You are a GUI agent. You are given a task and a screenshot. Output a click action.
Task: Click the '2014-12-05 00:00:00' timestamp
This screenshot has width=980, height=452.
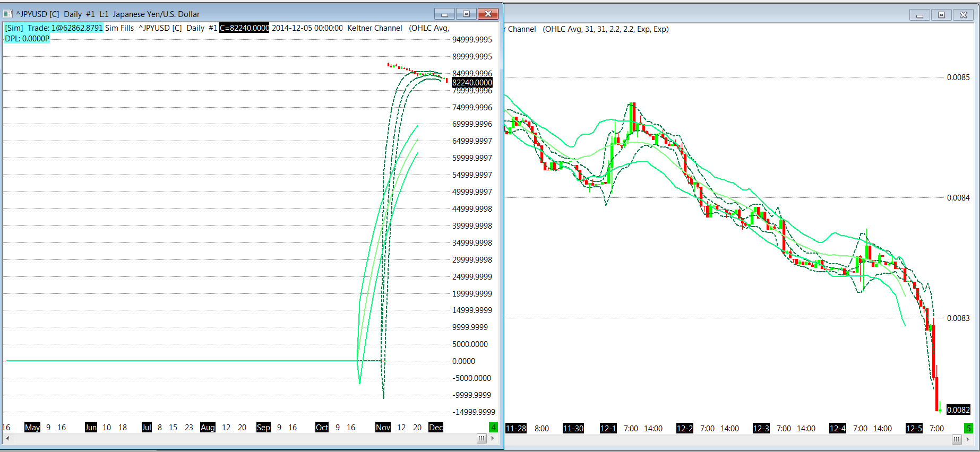(x=307, y=28)
